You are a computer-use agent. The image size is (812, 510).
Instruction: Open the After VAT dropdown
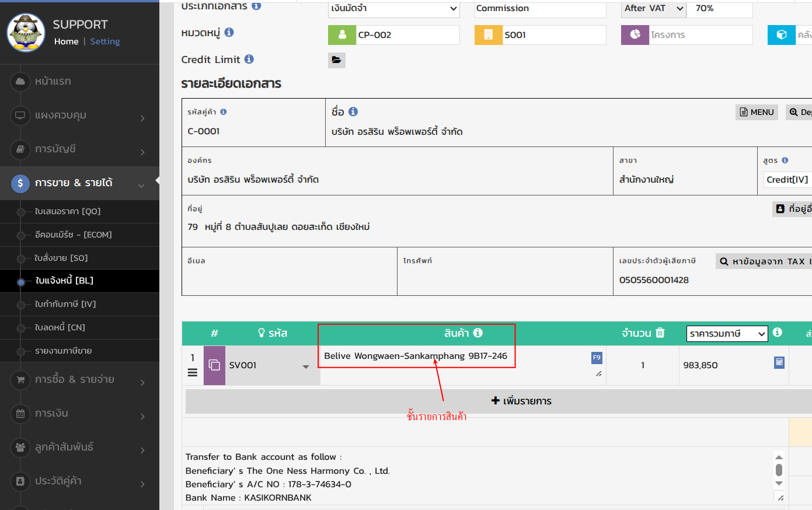point(653,9)
